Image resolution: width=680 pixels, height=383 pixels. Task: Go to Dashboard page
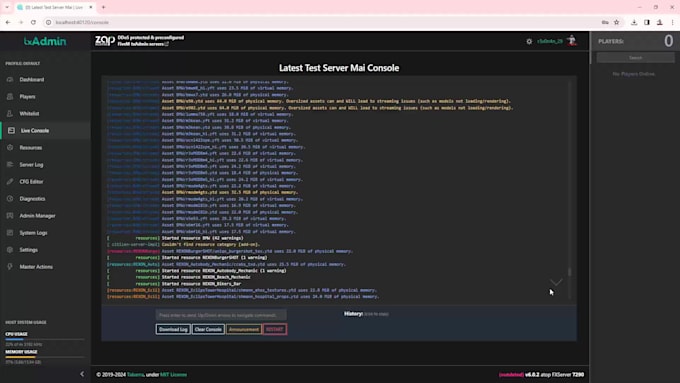click(x=32, y=79)
